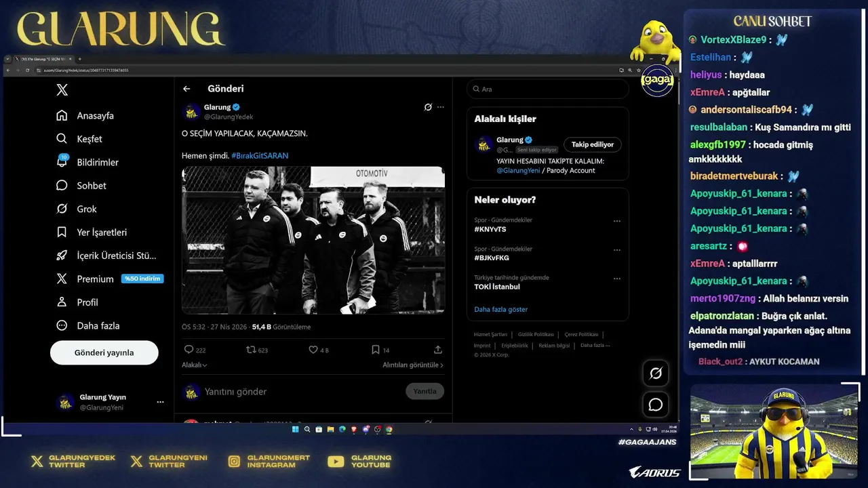Click Daha fazla göster link
Screen dimensions: 868x488
point(501,309)
